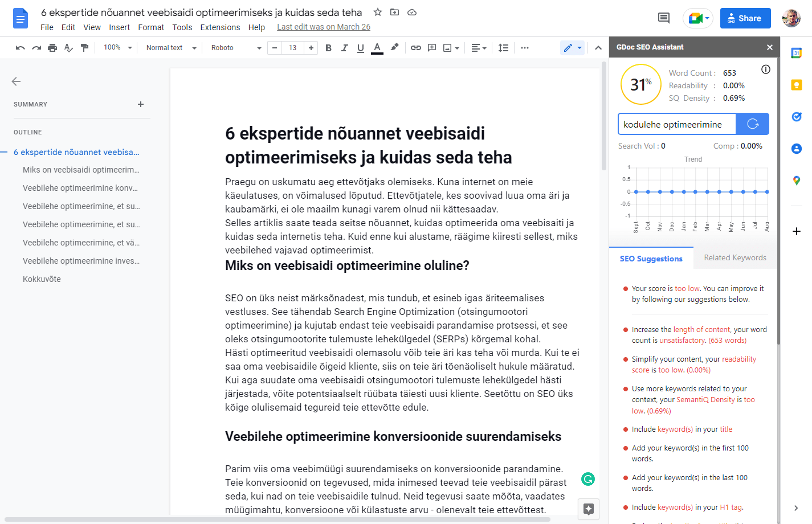The height and width of the screenshot is (524, 812).
Task: Open the editing mode pencil dropdown
Action: (x=573, y=48)
